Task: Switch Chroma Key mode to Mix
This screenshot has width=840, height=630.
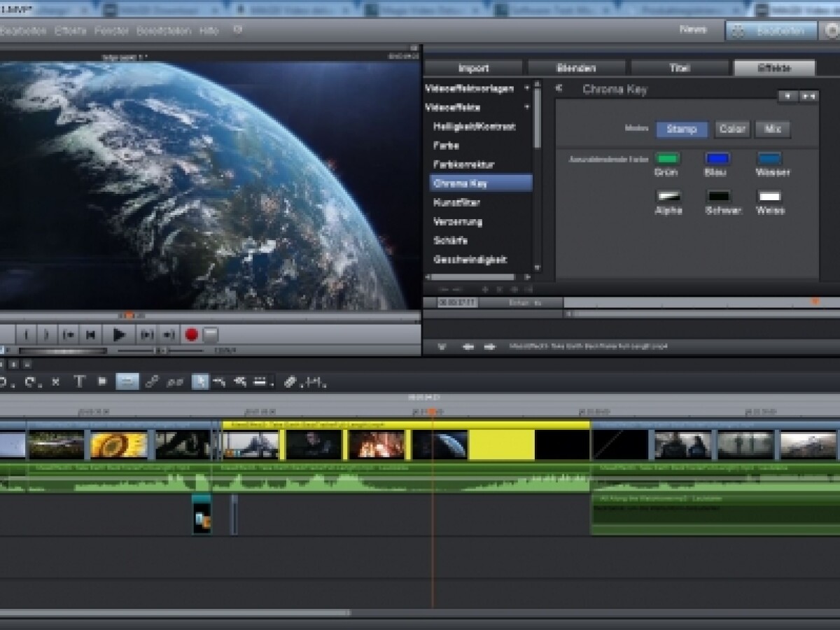Action: point(773,129)
